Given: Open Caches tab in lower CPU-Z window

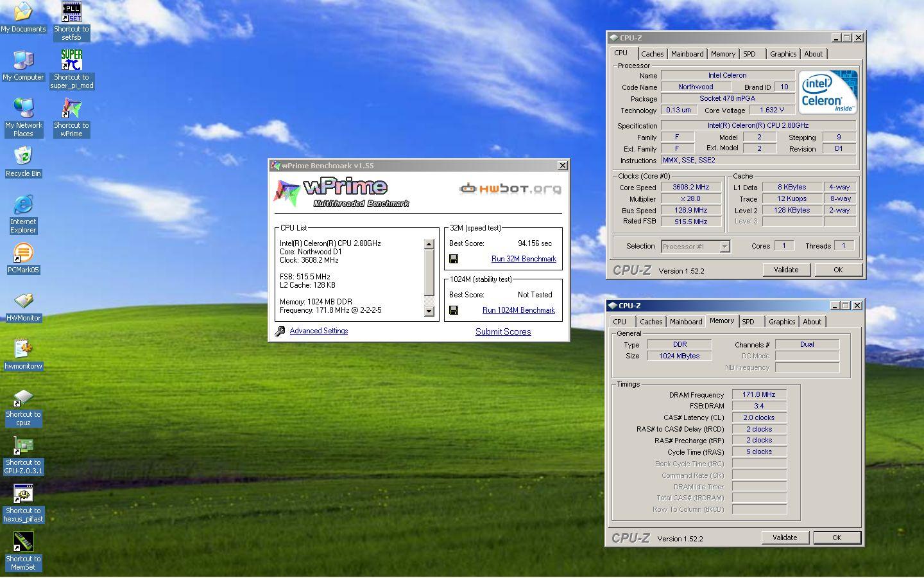Looking at the screenshot, I should point(651,322).
